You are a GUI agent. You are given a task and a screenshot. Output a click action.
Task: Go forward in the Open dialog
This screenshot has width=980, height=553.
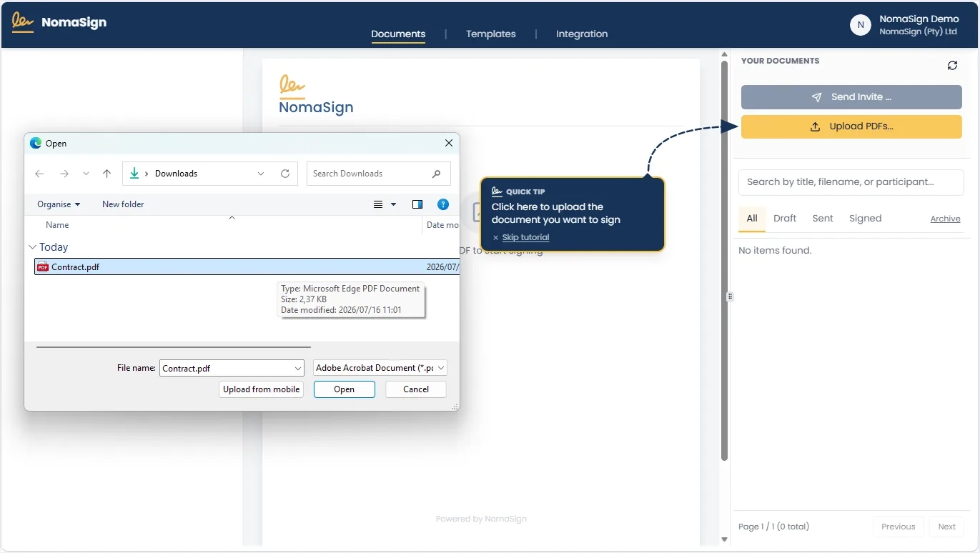point(64,174)
